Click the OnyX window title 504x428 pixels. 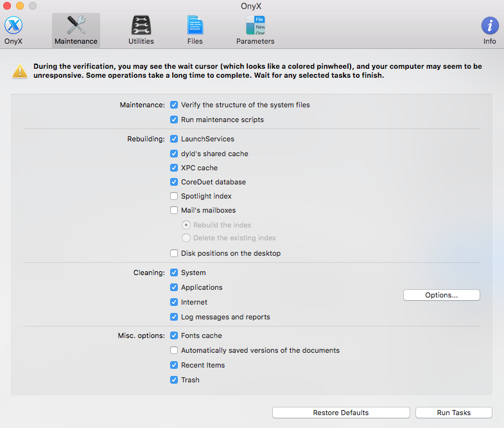pyautogui.click(x=251, y=6)
